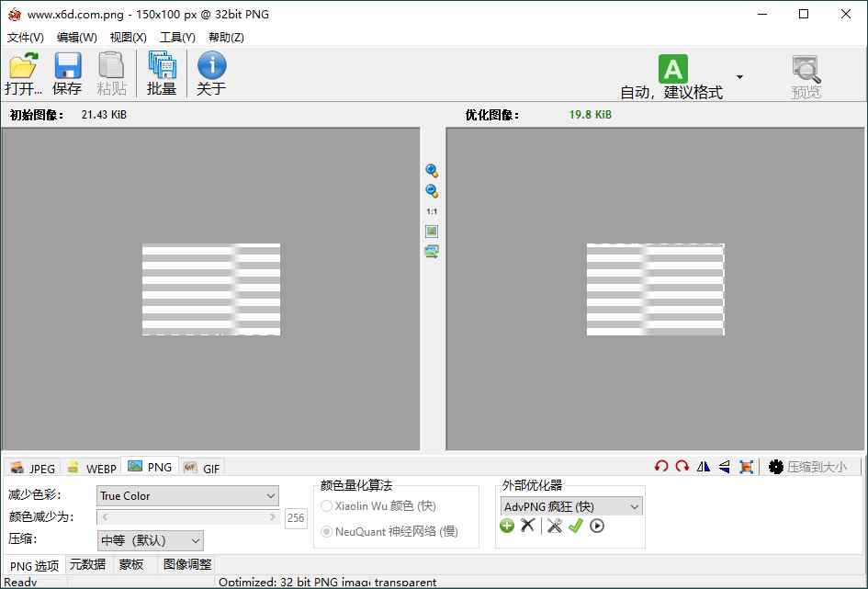This screenshot has height=589, width=868.
Task: Click the synchronized view icon below fit-to-window
Action: click(432, 252)
